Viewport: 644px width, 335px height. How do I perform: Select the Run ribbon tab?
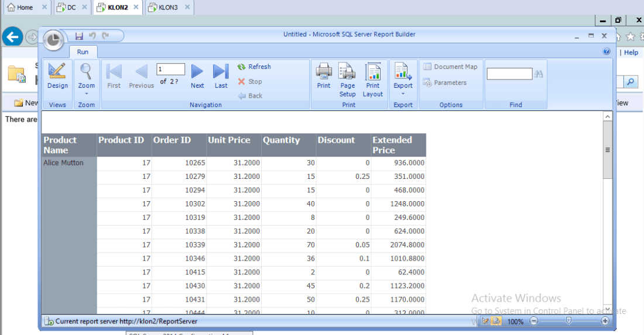[x=83, y=52]
